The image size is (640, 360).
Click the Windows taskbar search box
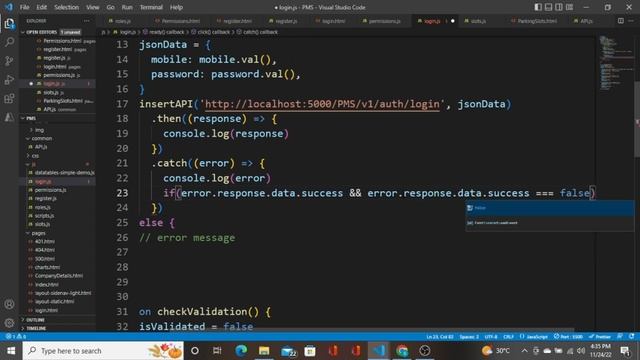(x=103, y=351)
